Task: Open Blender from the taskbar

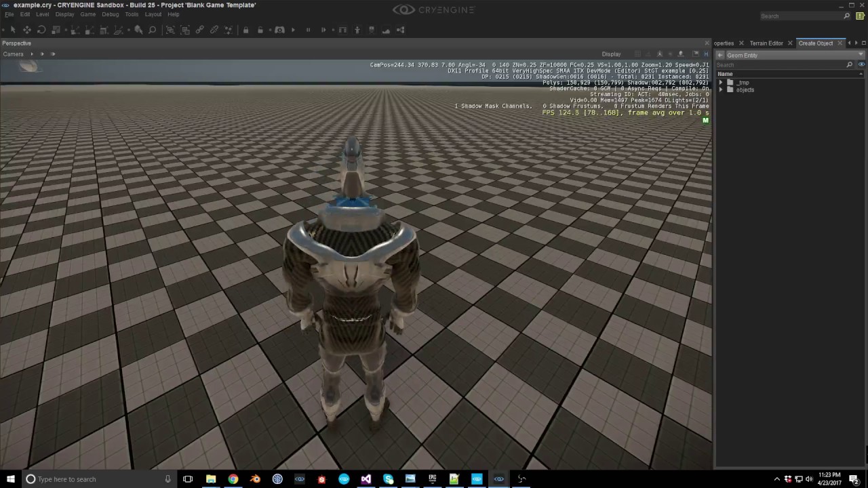Action: click(x=255, y=479)
